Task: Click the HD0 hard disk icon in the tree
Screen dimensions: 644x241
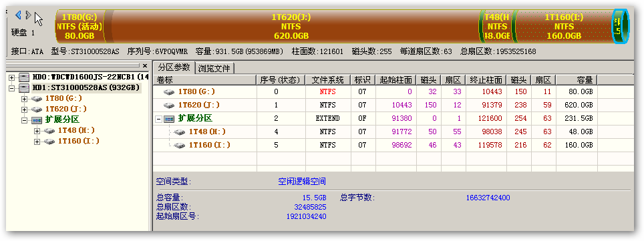Action: pos(24,77)
